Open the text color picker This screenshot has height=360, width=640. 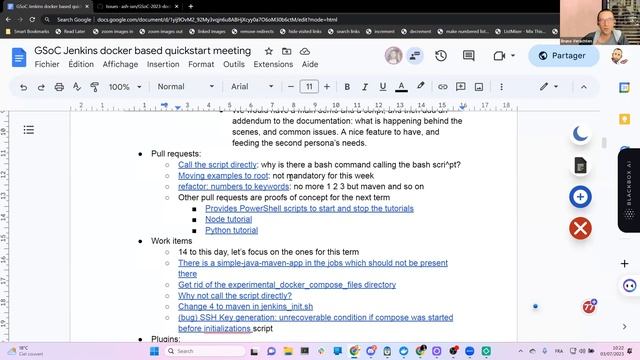click(x=401, y=87)
